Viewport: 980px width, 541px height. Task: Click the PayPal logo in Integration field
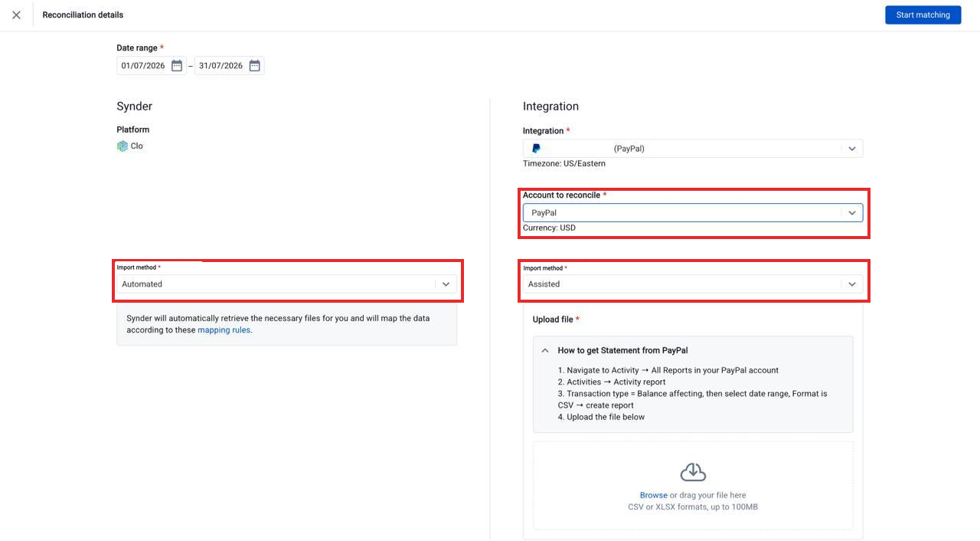[x=536, y=149]
